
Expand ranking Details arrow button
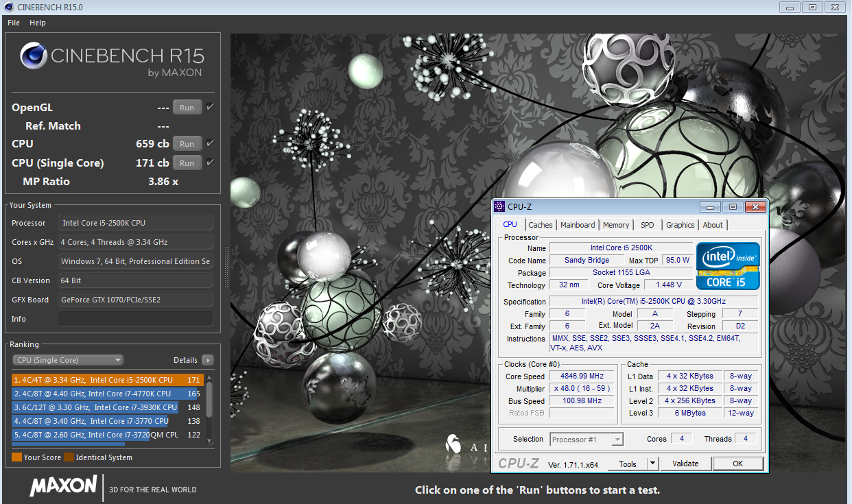(207, 360)
